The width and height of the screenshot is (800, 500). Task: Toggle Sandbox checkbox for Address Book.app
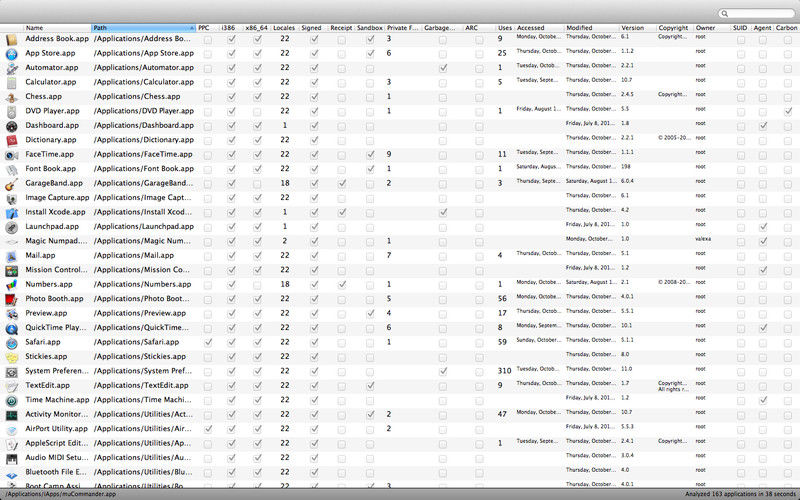(370, 39)
